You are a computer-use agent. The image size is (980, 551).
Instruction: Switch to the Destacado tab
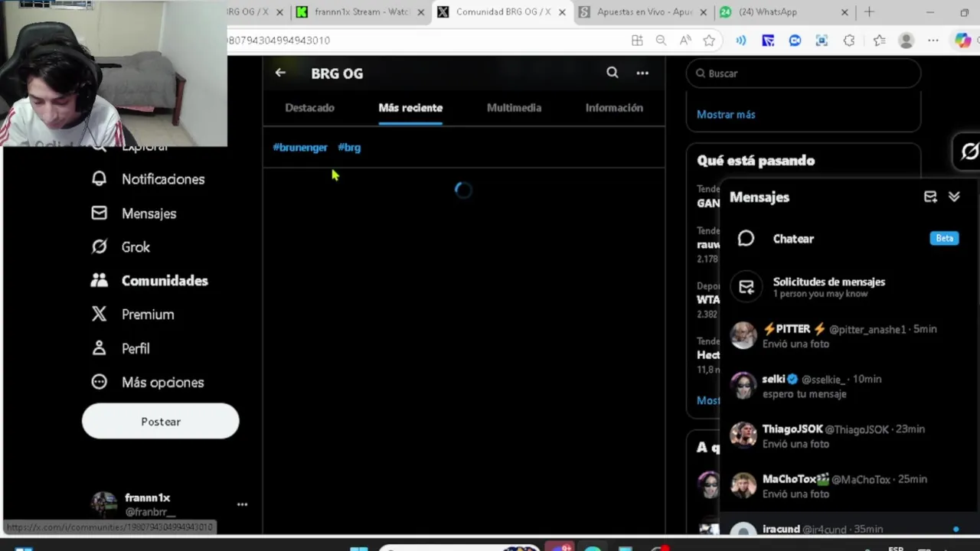pyautogui.click(x=309, y=108)
